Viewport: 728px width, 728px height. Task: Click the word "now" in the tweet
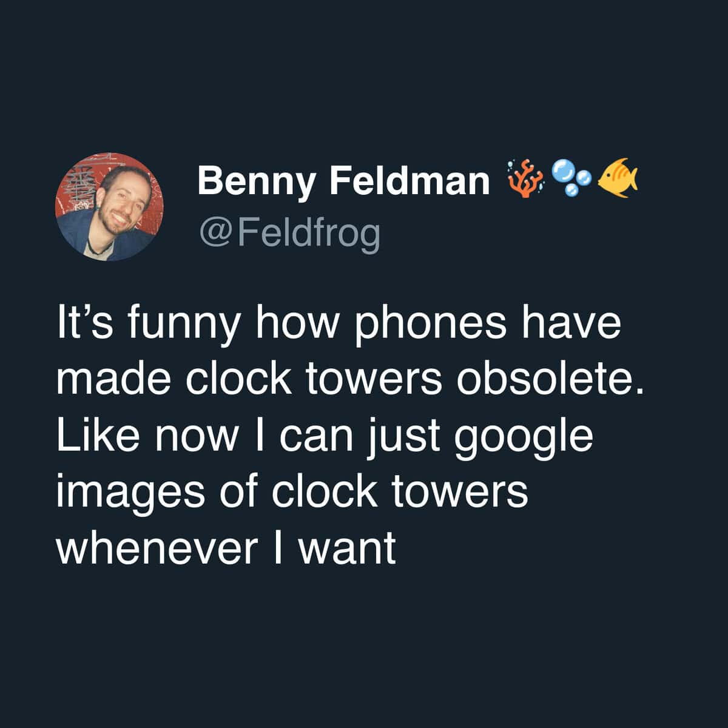[x=195, y=438]
